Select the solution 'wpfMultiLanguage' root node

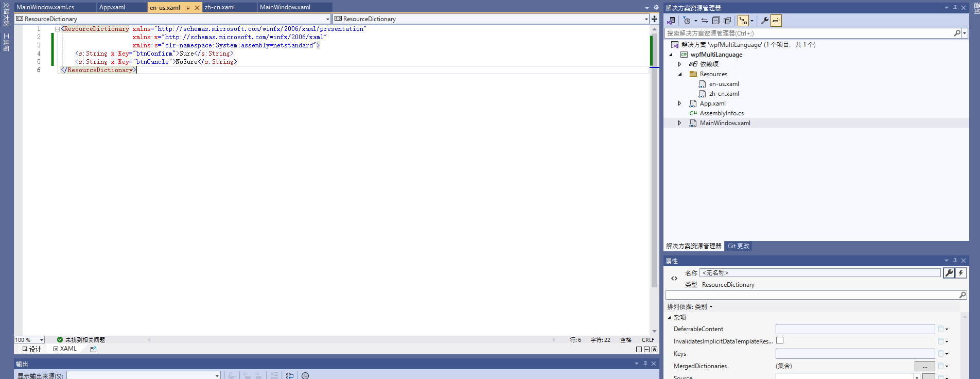(748, 45)
